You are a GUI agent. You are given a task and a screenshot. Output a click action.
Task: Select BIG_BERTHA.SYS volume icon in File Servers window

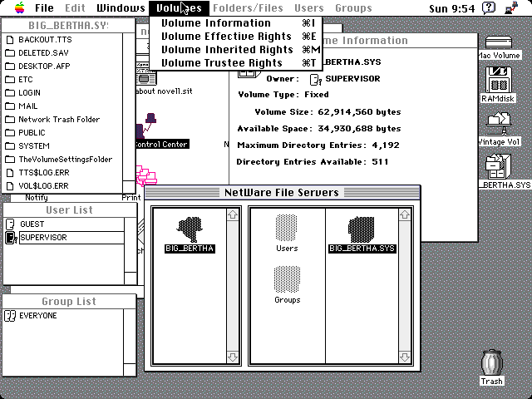[361, 229]
